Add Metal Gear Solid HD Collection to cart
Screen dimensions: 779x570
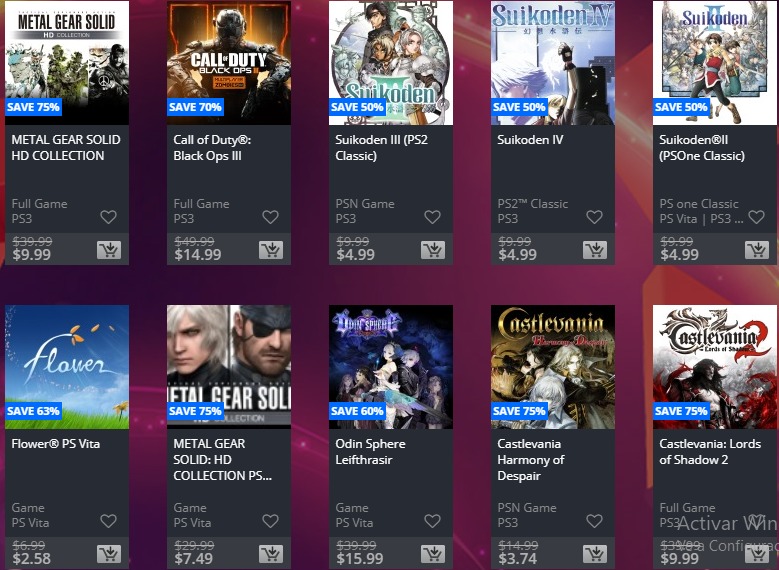(x=109, y=250)
